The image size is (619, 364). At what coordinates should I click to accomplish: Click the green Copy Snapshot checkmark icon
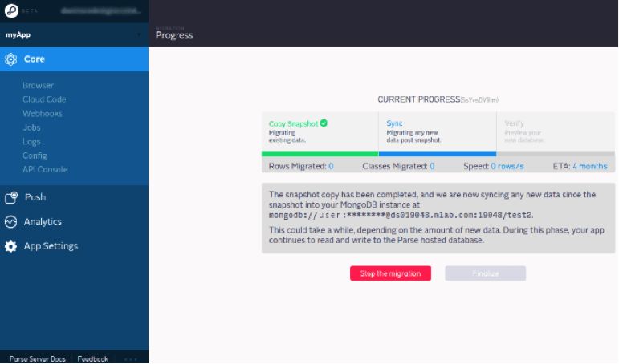[324, 123]
